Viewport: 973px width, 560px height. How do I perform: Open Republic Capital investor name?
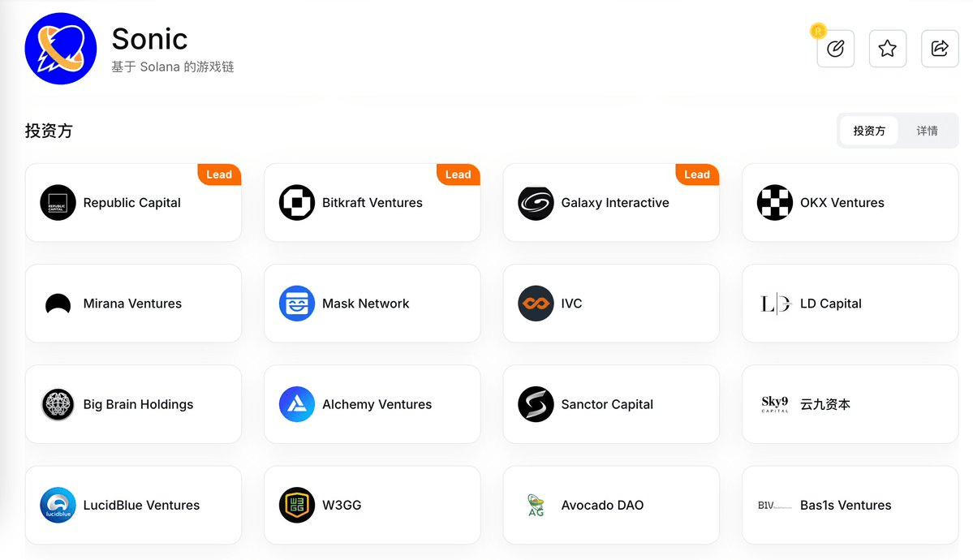[x=131, y=202]
